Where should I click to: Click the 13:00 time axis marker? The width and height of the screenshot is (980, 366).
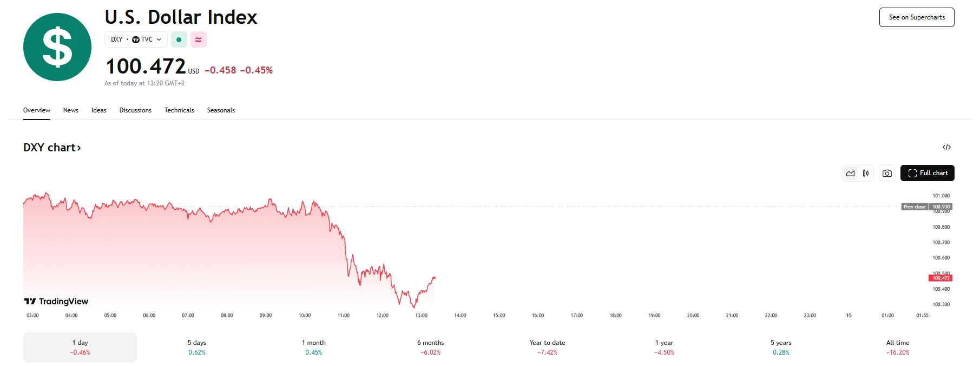[421, 315]
